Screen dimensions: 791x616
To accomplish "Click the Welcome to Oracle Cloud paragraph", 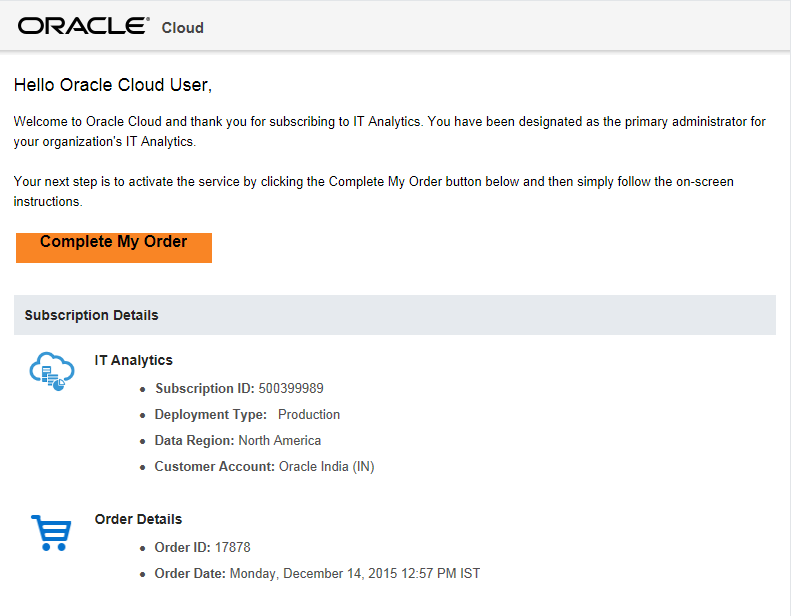I will (x=390, y=132).
